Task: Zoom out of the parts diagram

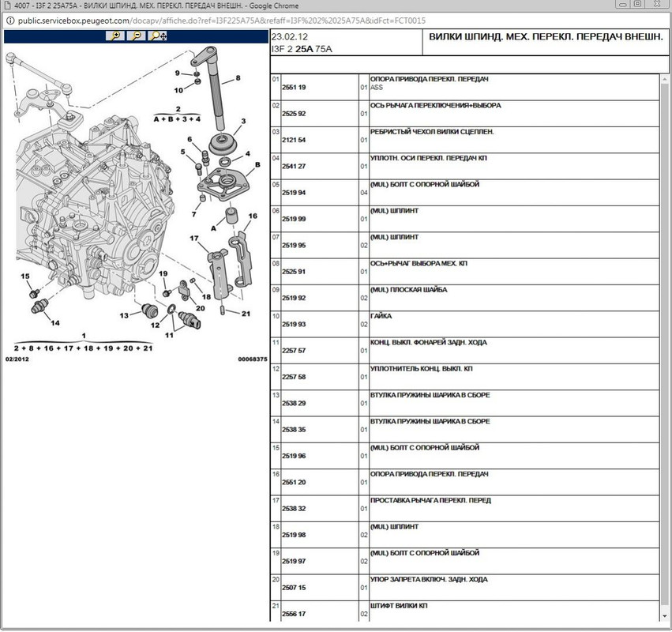Action: click(x=137, y=36)
